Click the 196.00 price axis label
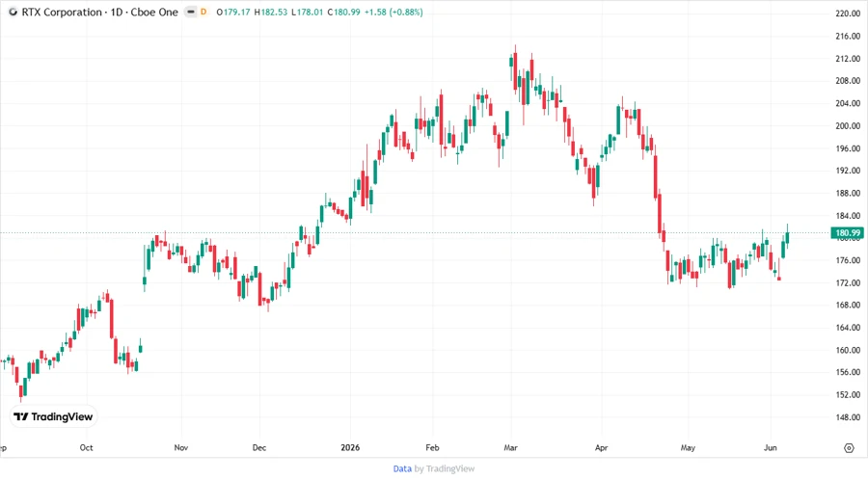 click(848, 148)
